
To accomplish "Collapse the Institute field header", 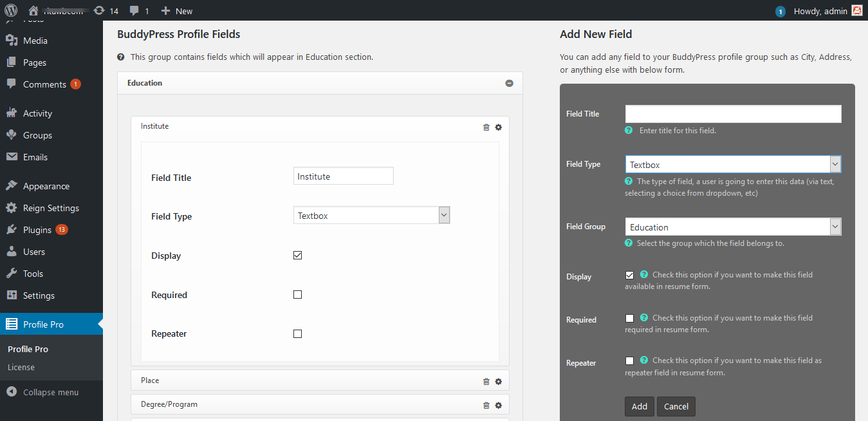I will (320, 126).
